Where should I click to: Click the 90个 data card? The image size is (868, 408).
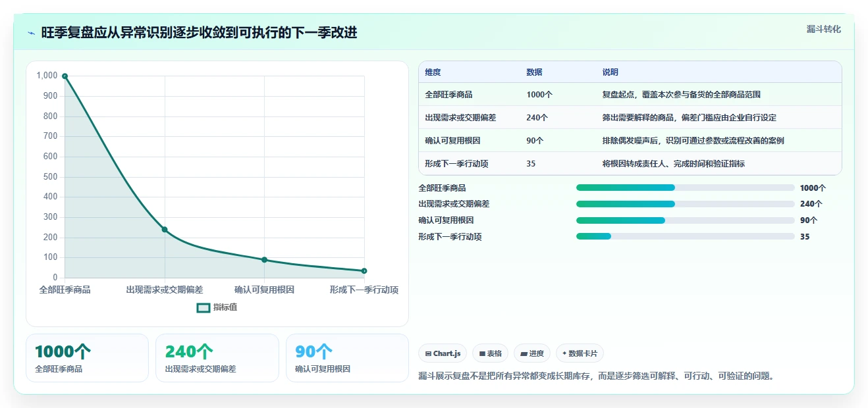(x=347, y=358)
